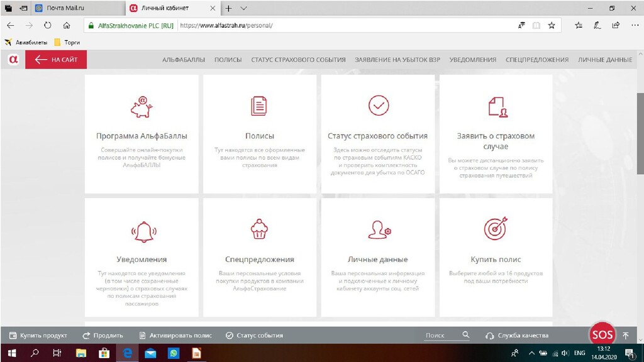This screenshot has width=644, height=362.
Task: Click browser back arrow
Action: 11,25
